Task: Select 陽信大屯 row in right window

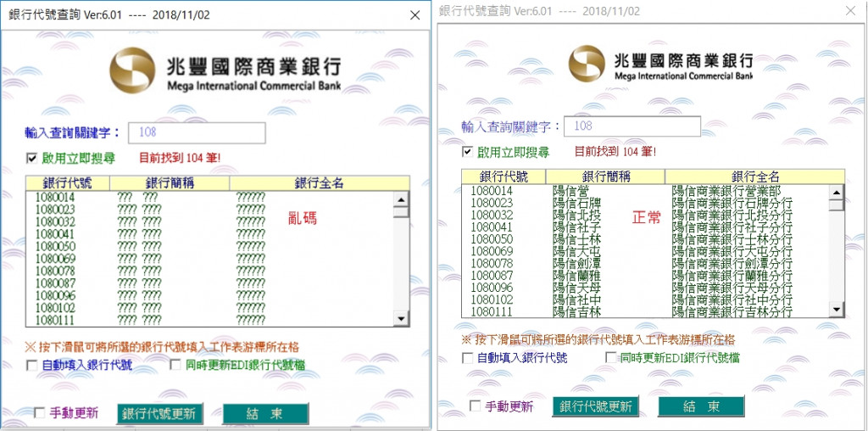Action: click(645, 251)
